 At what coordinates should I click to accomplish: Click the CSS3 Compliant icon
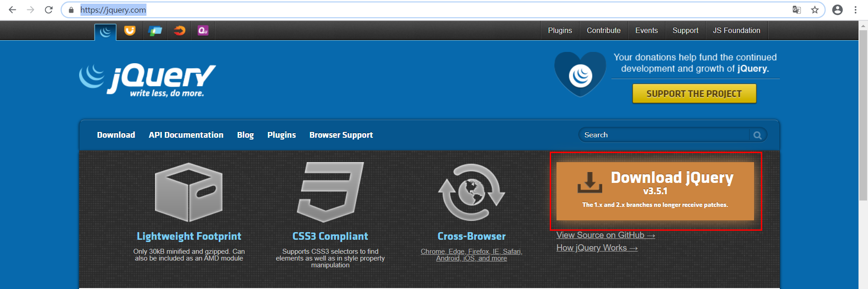[330, 192]
